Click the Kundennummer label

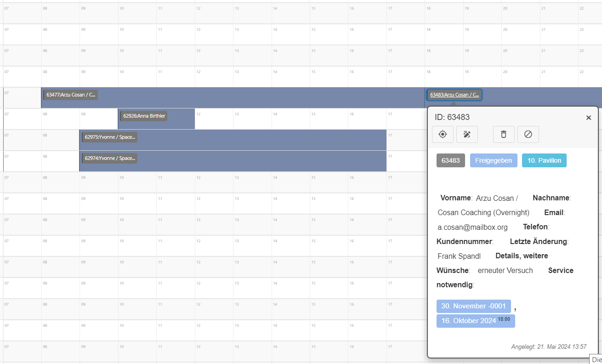[x=465, y=242]
